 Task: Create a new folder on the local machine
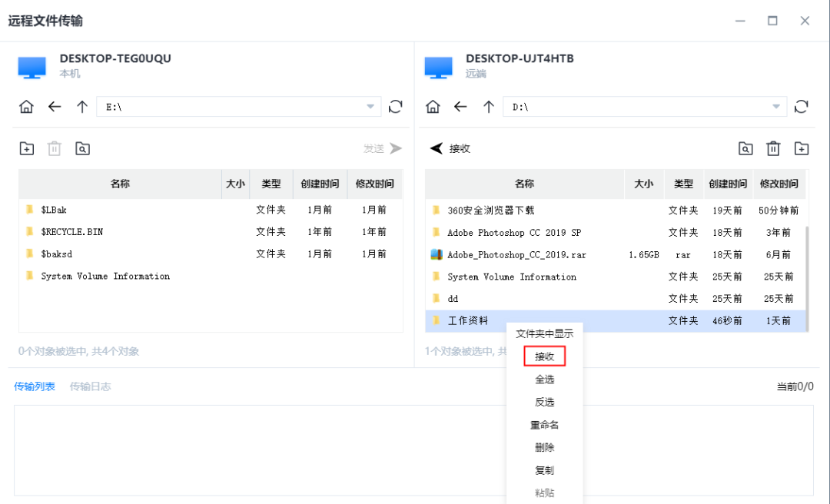pos(26,149)
